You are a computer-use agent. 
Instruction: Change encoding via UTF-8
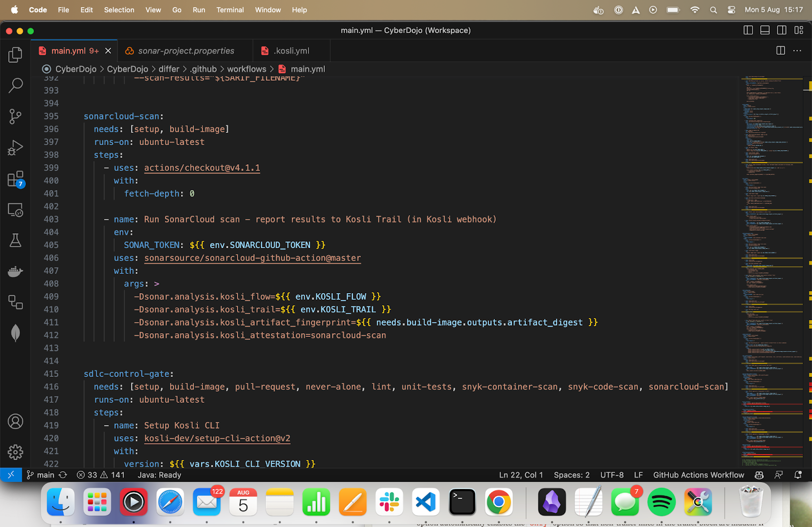click(612, 475)
